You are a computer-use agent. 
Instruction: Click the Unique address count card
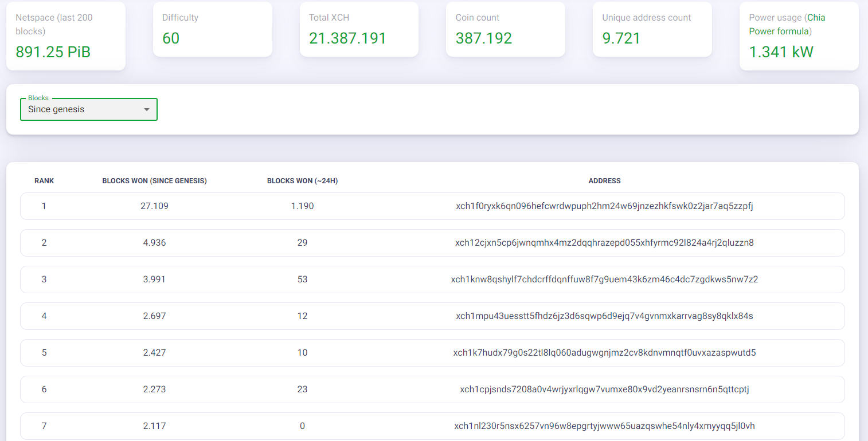tap(652, 29)
